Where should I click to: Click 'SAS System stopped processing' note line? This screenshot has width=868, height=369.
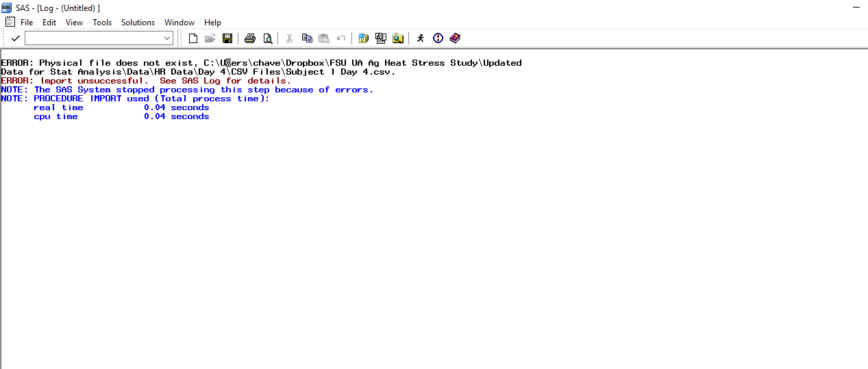coord(187,90)
